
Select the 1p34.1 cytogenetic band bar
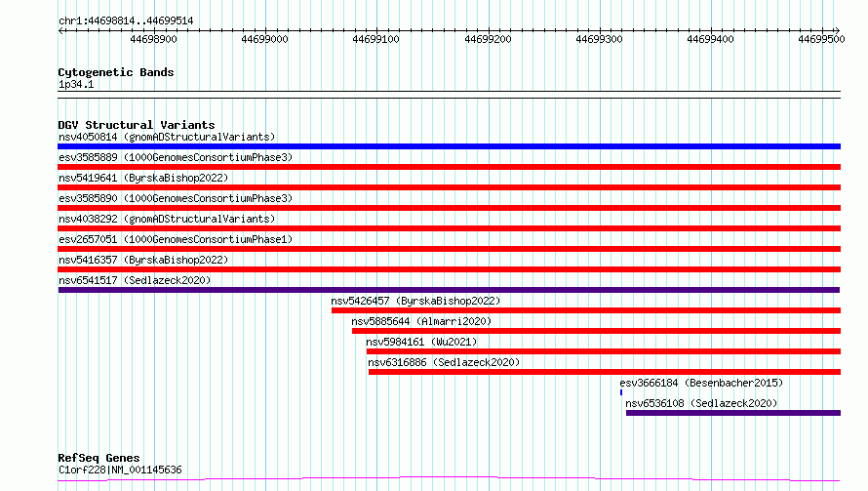pyautogui.click(x=449, y=95)
